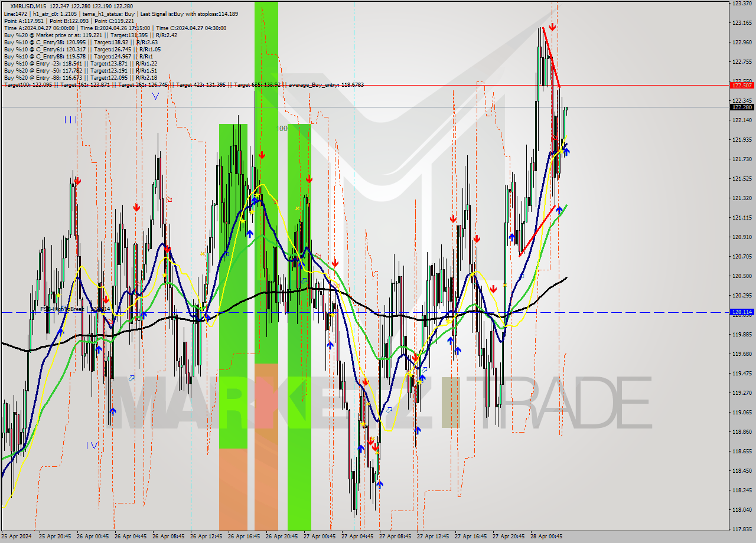Click the 'Buy %20 @ Entry -50: 117.782' line

pos(80,70)
